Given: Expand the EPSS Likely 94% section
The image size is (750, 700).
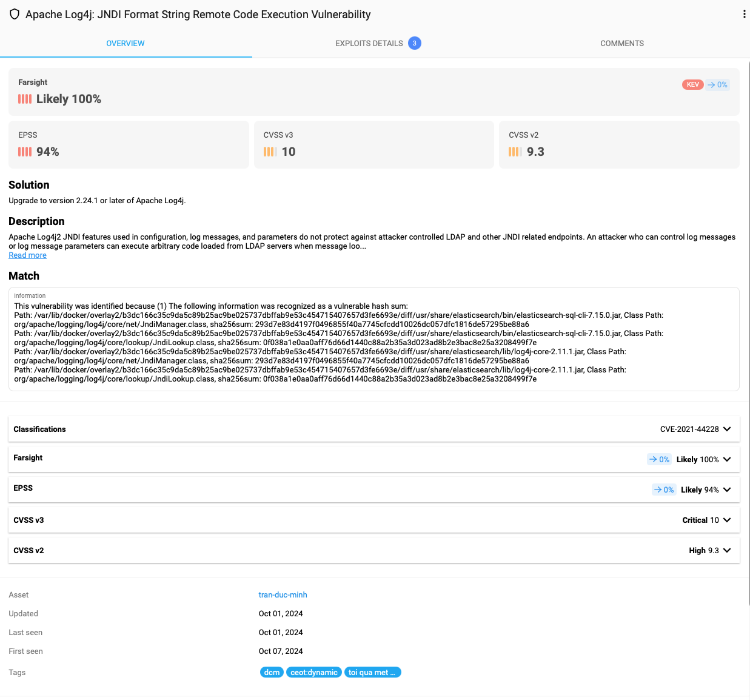Looking at the screenshot, I should point(727,490).
